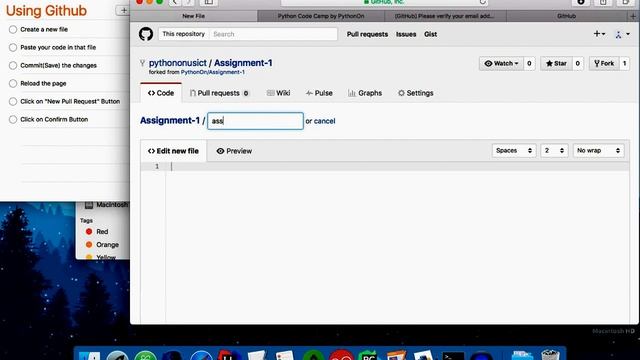Switch to the New File browser tab
640x360 pixels.
click(194, 16)
